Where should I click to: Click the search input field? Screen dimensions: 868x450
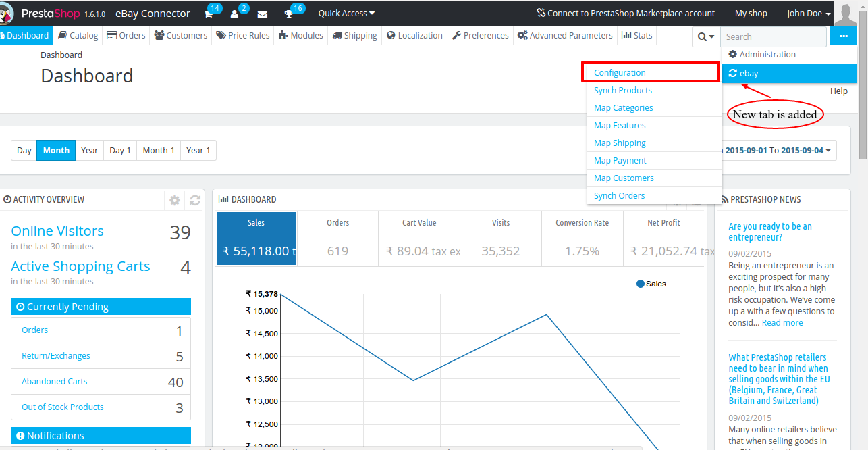pos(773,36)
